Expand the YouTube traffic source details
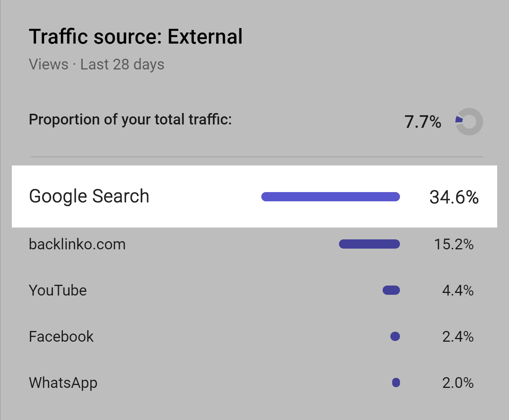This screenshot has height=420, width=509. coord(58,290)
